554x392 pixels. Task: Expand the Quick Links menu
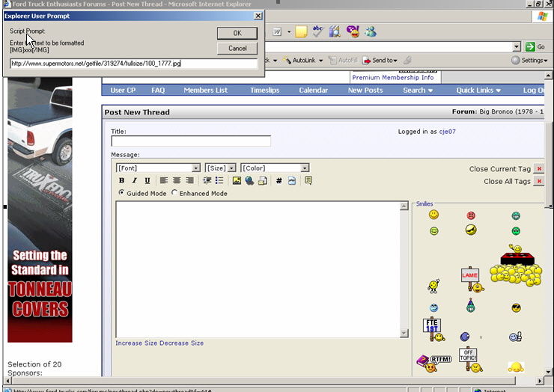pyautogui.click(x=478, y=90)
